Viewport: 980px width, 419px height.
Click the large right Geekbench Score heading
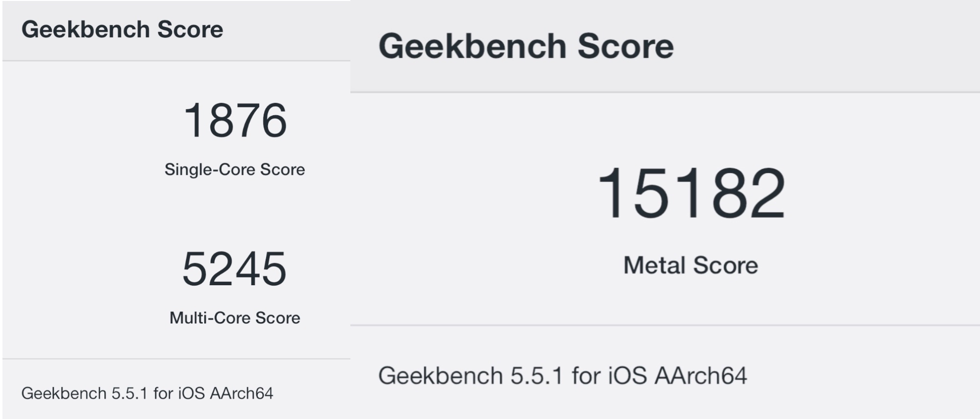pyautogui.click(x=526, y=47)
